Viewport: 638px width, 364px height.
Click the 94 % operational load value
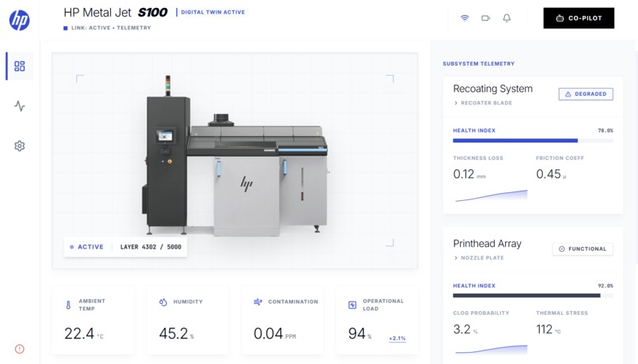tap(359, 333)
